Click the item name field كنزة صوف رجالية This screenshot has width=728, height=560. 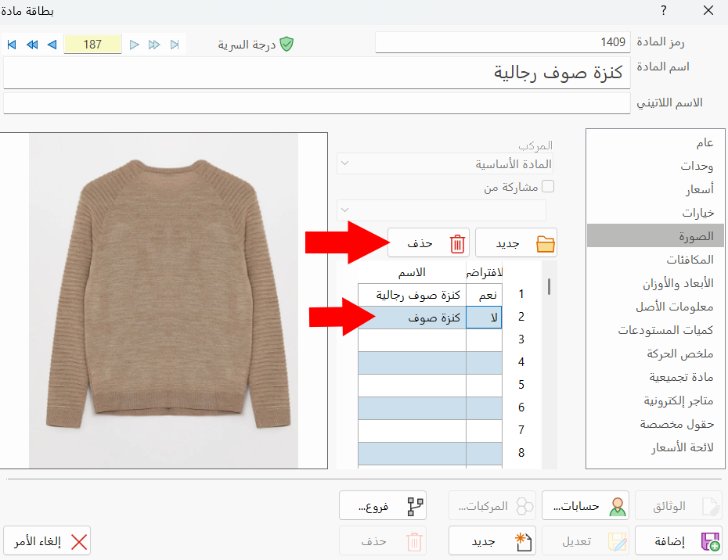[317, 73]
